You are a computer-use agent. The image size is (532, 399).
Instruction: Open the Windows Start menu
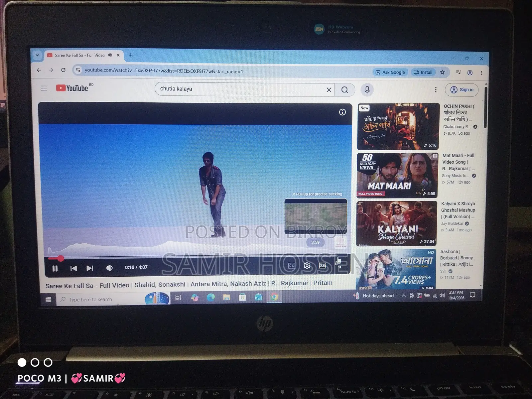tap(48, 300)
